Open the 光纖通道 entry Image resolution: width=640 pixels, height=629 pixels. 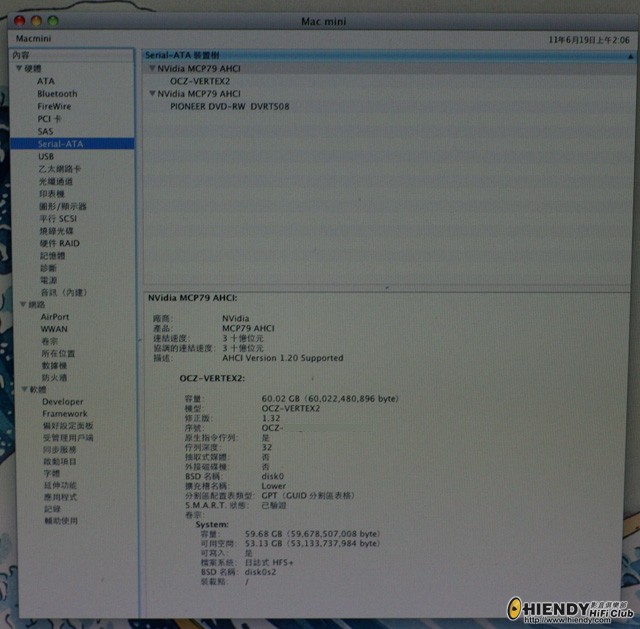(56, 181)
